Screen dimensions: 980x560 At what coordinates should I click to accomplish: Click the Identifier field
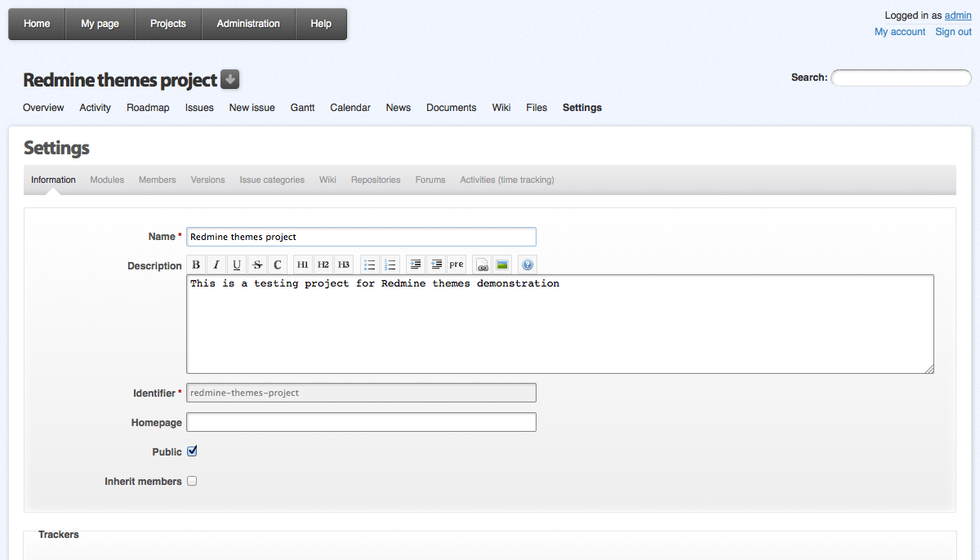point(361,393)
